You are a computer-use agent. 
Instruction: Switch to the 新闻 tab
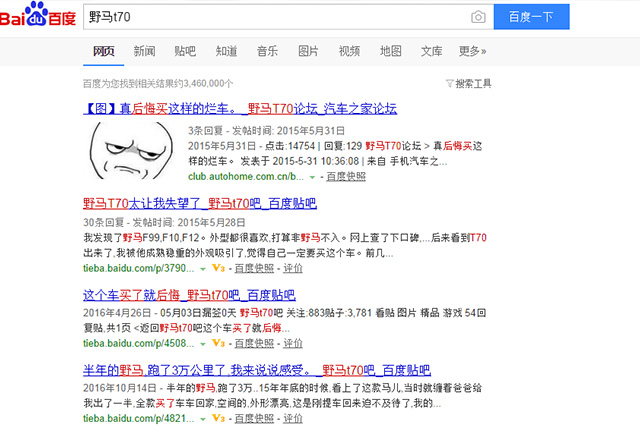tap(144, 51)
